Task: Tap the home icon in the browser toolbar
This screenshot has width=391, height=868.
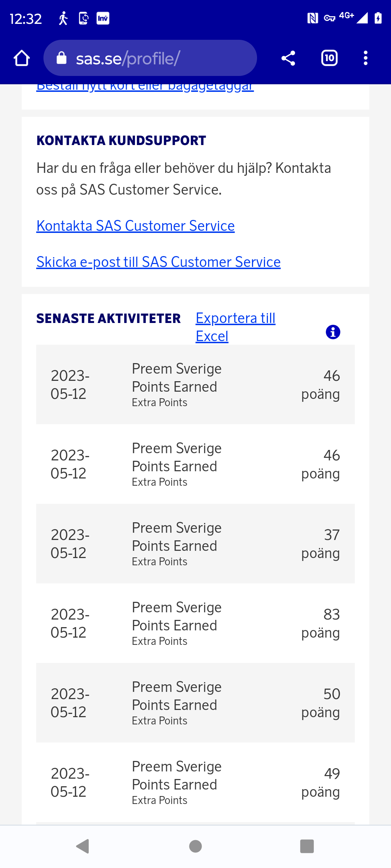Action: point(21,58)
